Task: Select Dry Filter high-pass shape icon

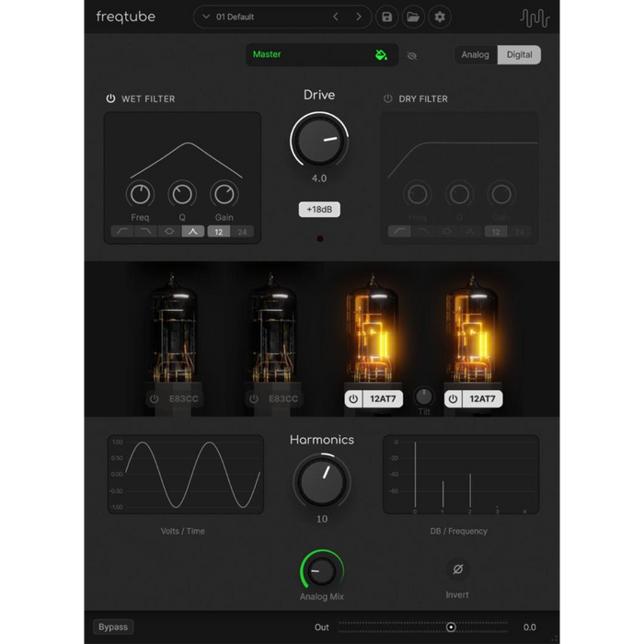Action: (x=399, y=232)
